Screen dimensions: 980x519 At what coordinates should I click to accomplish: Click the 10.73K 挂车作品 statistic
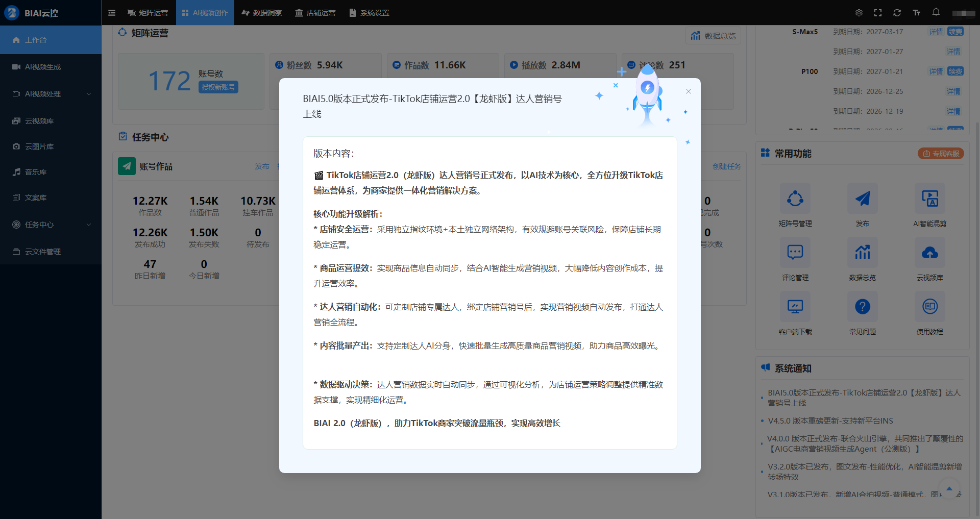click(258, 206)
